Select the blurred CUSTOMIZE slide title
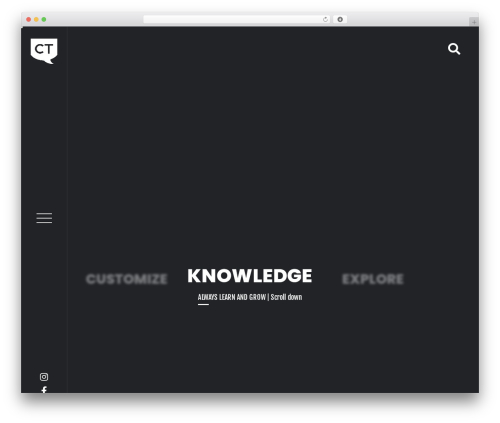 coord(126,279)
